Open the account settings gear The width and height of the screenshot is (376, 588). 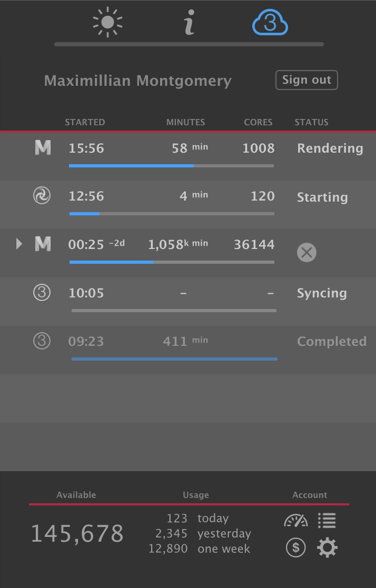pyautogui.click(x=327, y=547)
